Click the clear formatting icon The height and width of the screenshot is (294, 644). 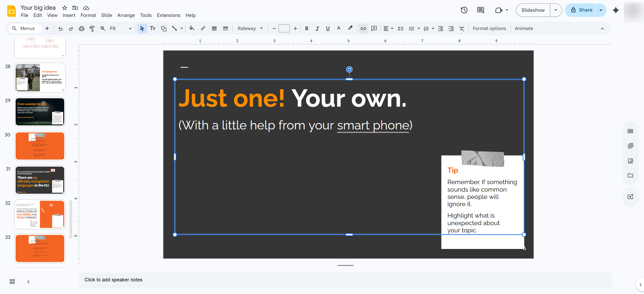462,28
